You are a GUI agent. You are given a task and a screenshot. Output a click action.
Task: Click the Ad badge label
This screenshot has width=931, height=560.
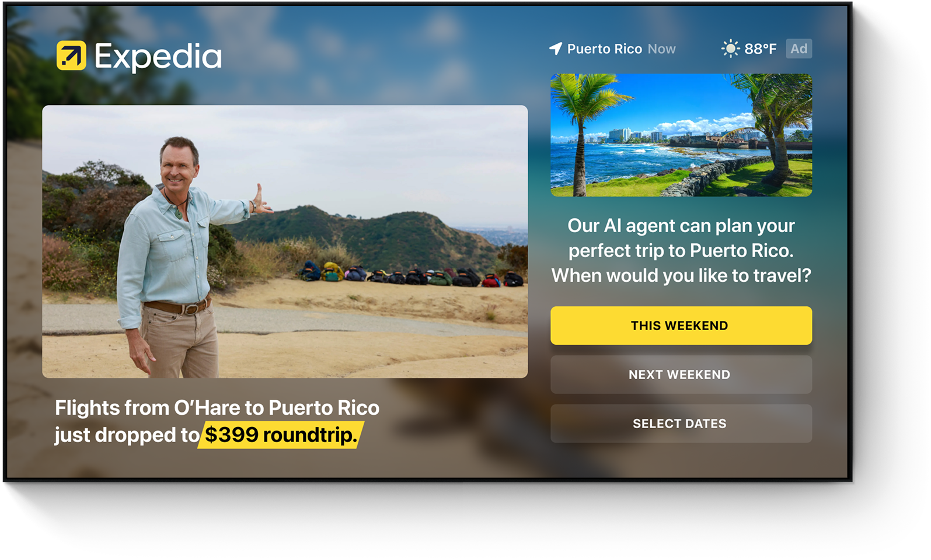pos(799,48)
